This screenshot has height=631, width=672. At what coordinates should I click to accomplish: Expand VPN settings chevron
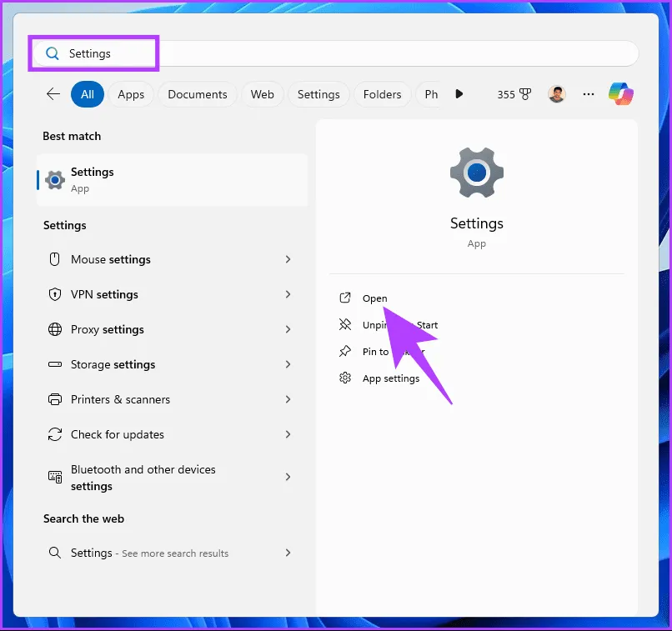[288, 294]
